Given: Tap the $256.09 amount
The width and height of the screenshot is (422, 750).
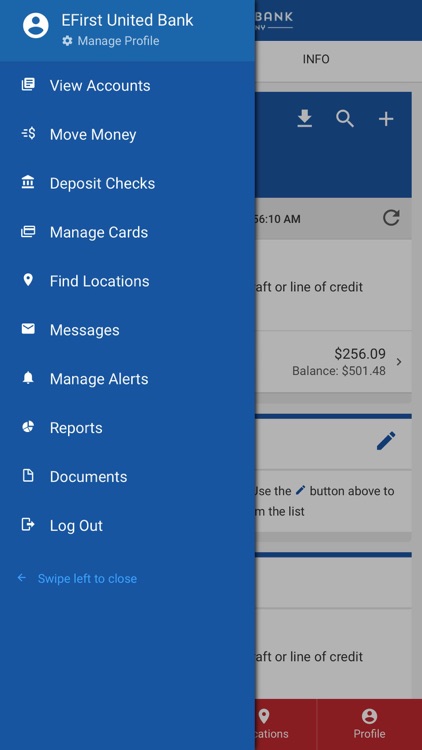Looking at the screenshot, I should point(360,354).
